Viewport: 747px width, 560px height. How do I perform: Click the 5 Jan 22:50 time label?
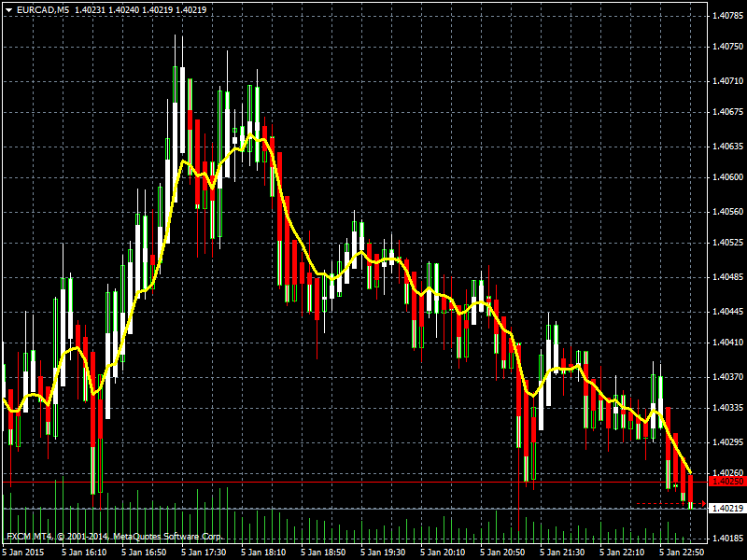(x=682, y=552)
